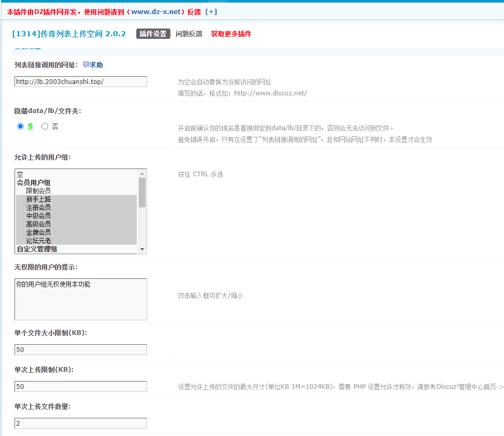Image resolution: width=504 pixels, height=436 pixels.
Task: Click the 列表链接调用的网址 URL input field
Action: [x=80, y=81]
